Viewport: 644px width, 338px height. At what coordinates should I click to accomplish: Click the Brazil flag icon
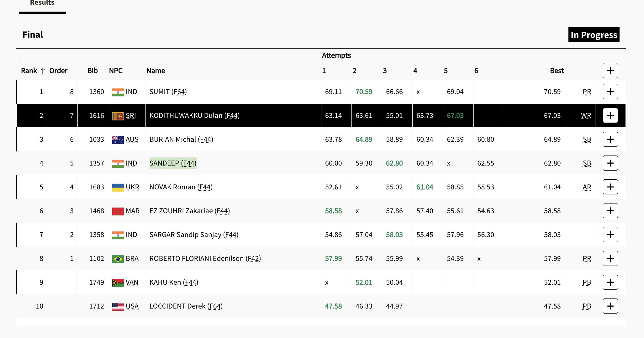coord(118,259)
